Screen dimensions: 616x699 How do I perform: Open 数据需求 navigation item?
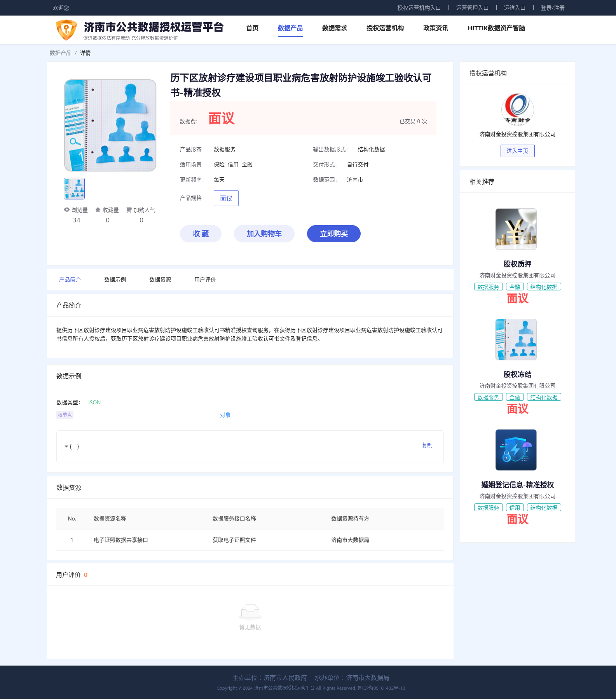coord(335,28)
